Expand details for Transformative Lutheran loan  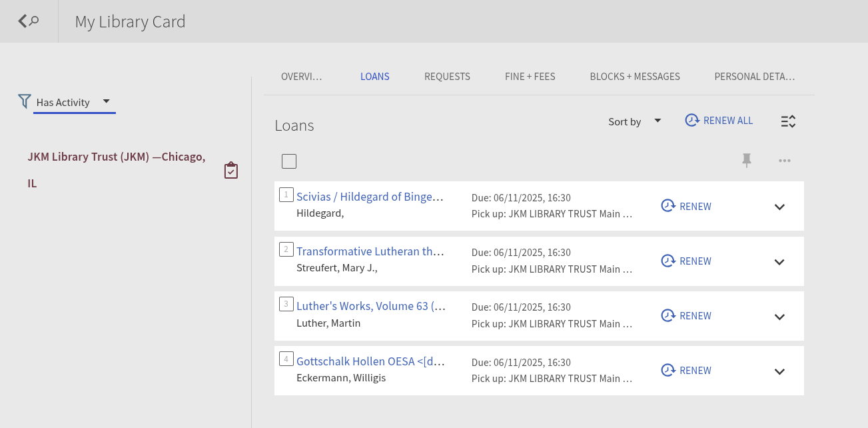point(779,261)
